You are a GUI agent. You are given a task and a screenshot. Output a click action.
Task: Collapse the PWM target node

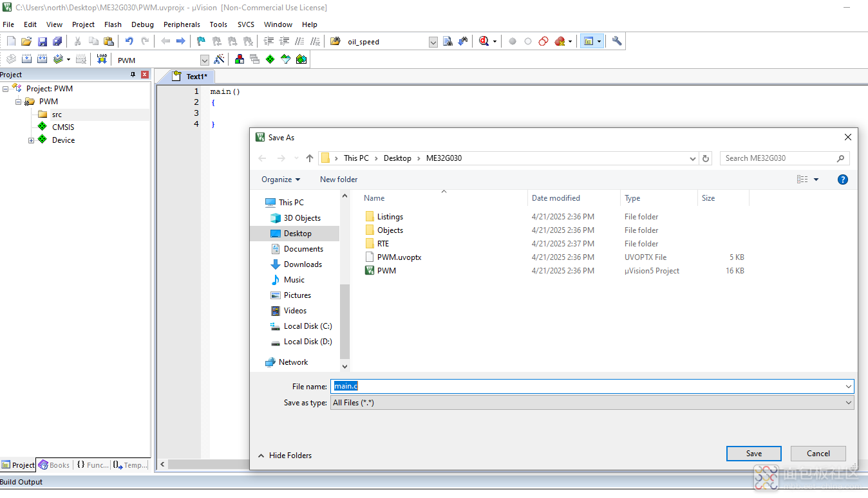coord(18,102)
